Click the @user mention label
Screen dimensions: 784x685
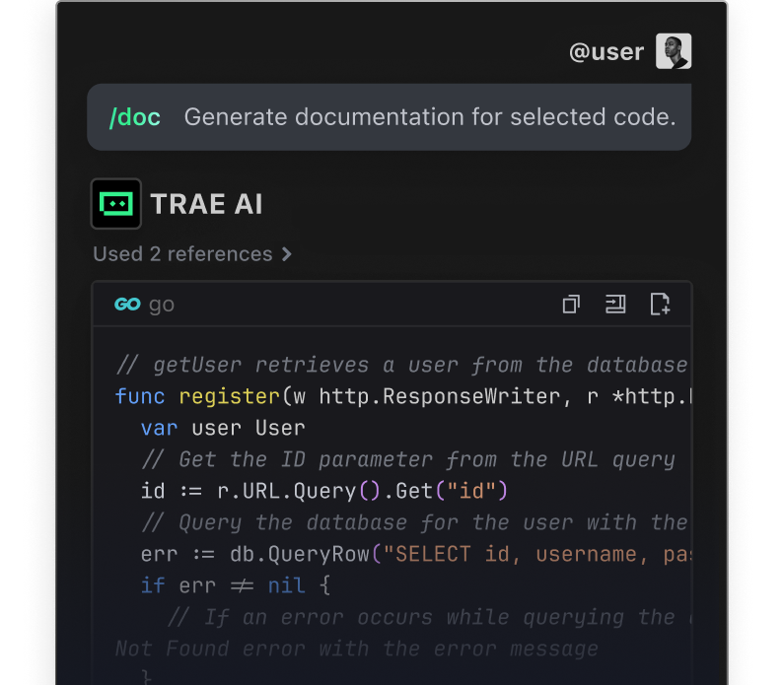[606, 51]
